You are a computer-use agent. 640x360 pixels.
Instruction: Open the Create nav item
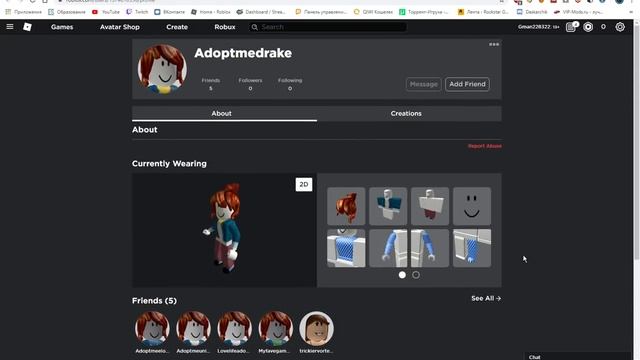(177, 27)
